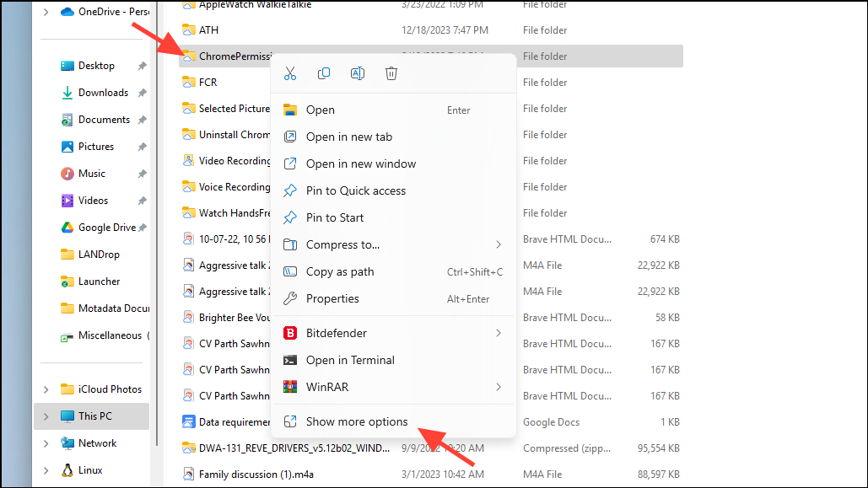Open the Bitdefender entry via its shield icon
The width and height of the screenshot is (868, 488).
[289, 333]
